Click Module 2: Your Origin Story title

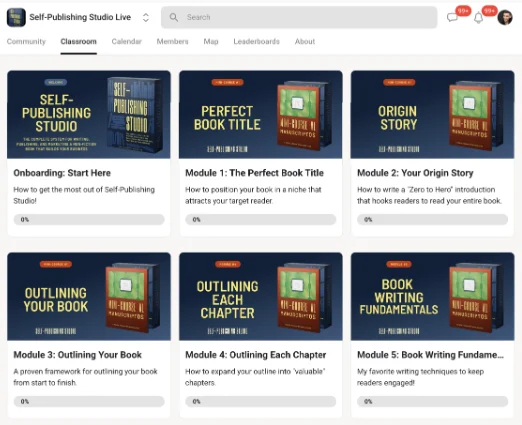tap(415, 173)
